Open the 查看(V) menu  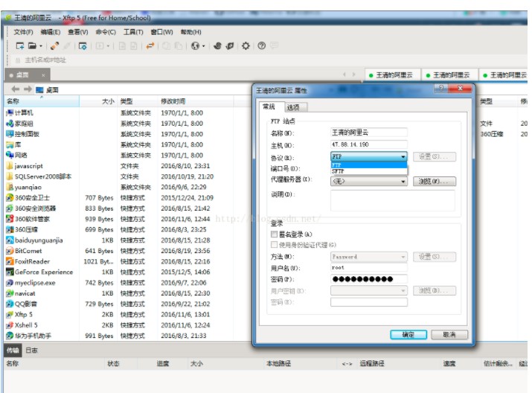(x=78, y=32)
